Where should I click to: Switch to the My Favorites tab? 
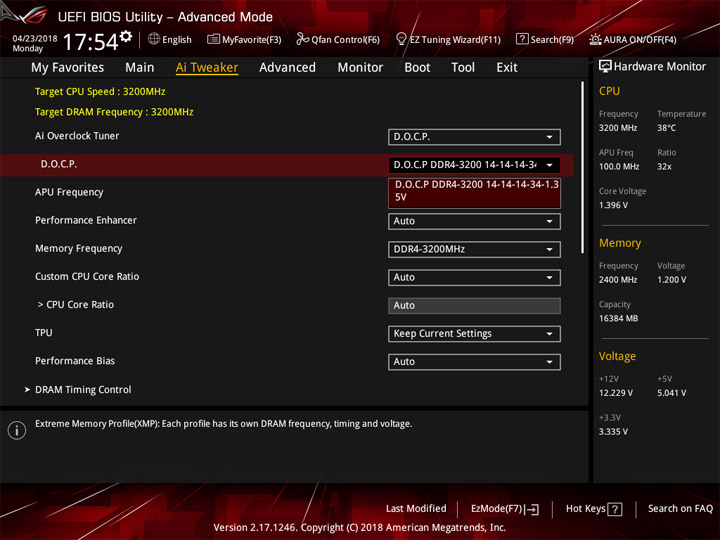point(68,68)
